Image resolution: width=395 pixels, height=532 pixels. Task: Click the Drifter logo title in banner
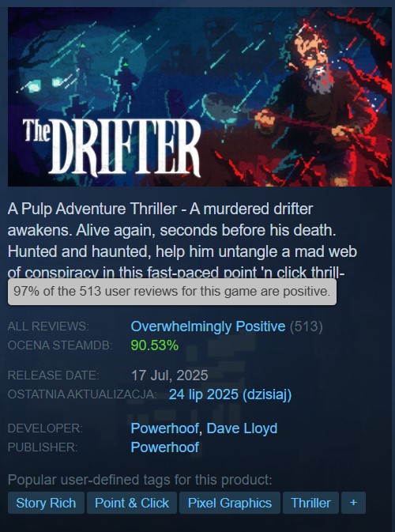(x=112, y=148)
